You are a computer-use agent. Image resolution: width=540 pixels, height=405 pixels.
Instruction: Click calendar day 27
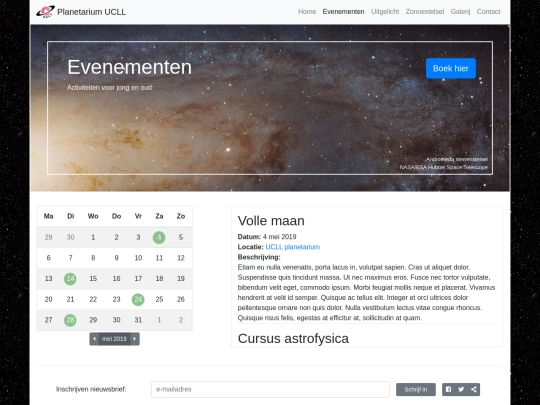(x=49, y=320)
